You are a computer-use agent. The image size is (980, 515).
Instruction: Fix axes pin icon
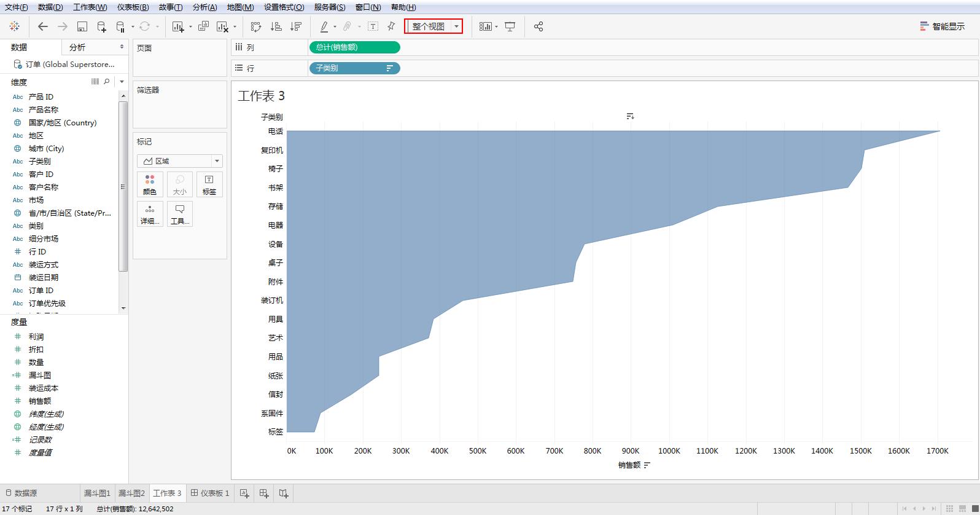coord(391,26)
